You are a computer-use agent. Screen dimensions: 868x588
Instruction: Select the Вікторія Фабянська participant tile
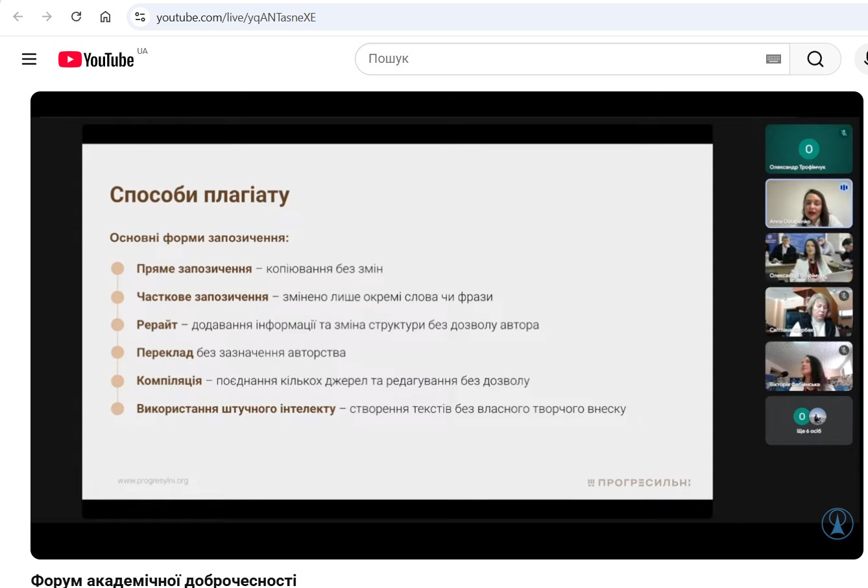tap(808, 366)
